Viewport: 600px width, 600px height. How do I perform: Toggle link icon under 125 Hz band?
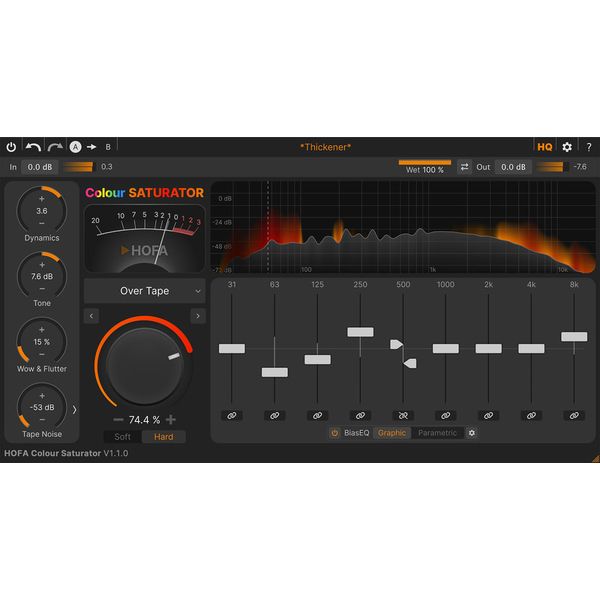(x=318, y=416)
